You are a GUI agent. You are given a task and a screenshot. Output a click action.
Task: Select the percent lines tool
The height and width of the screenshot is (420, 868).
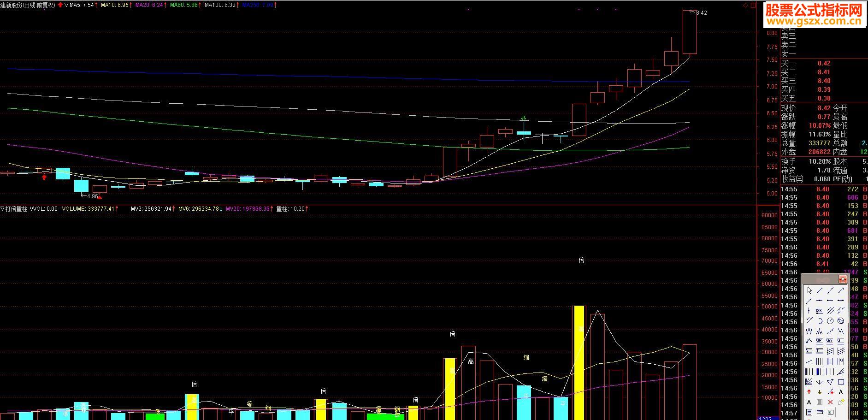pyautogui.click(x=809, y=350)
